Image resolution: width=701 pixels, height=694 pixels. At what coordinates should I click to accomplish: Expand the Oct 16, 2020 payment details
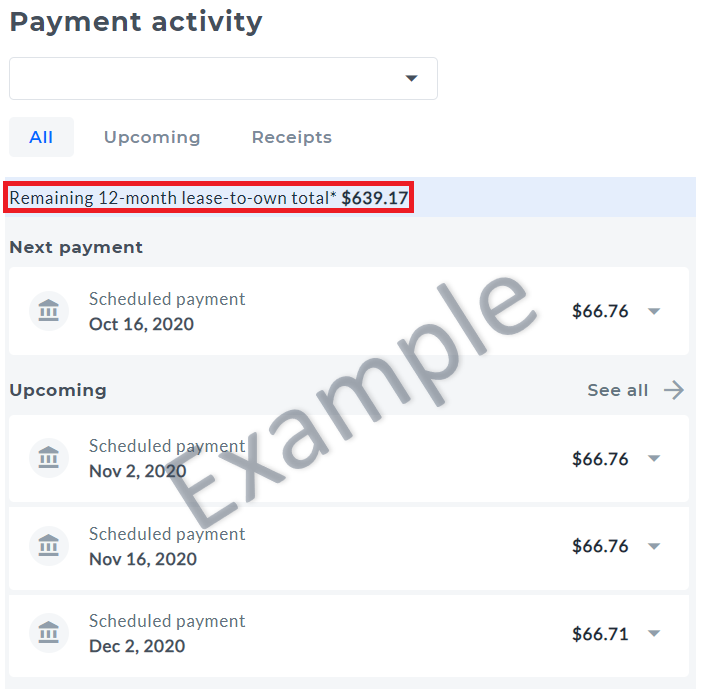(654, 311)
